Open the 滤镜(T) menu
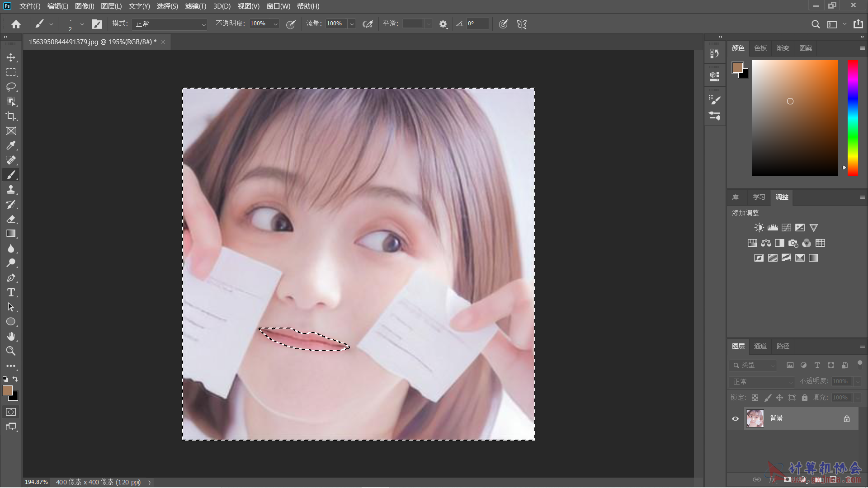 [195, 6]
